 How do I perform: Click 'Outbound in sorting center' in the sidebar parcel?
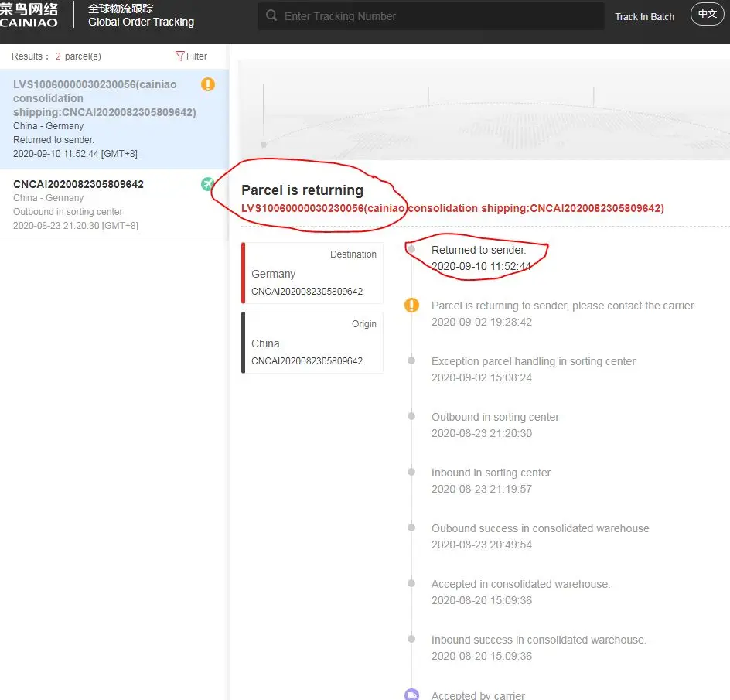[68, 211]
